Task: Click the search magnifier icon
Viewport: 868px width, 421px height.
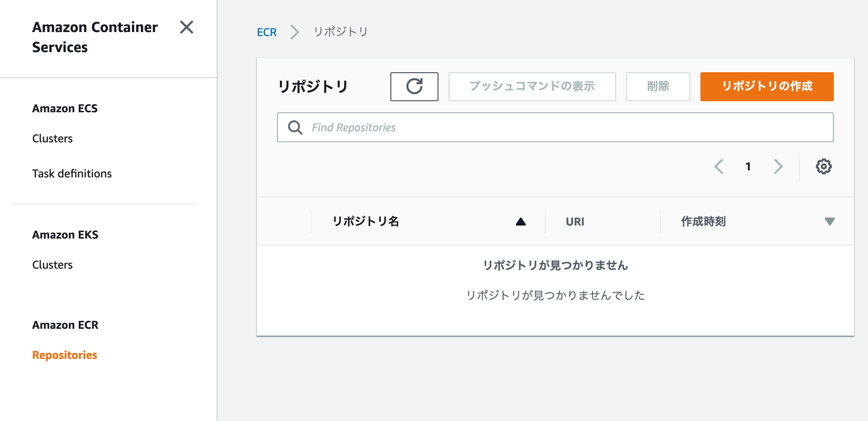Action: (x=295, y=128)
